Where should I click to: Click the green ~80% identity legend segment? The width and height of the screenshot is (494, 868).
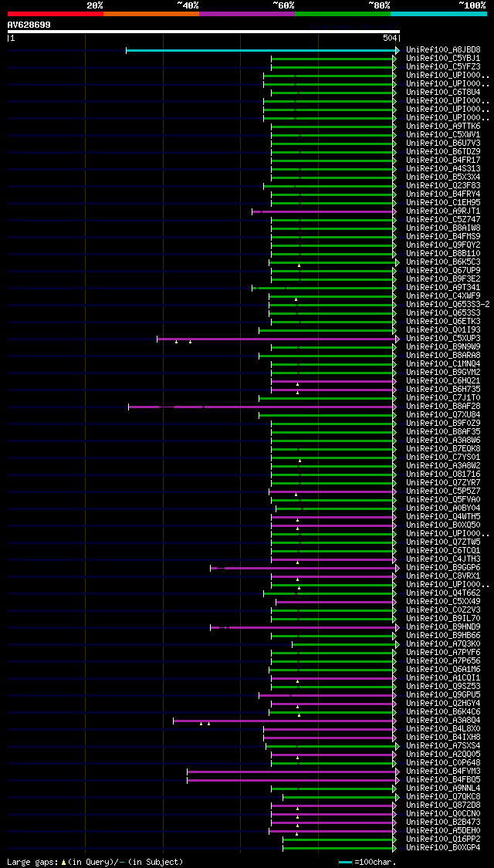click(343, 13)
